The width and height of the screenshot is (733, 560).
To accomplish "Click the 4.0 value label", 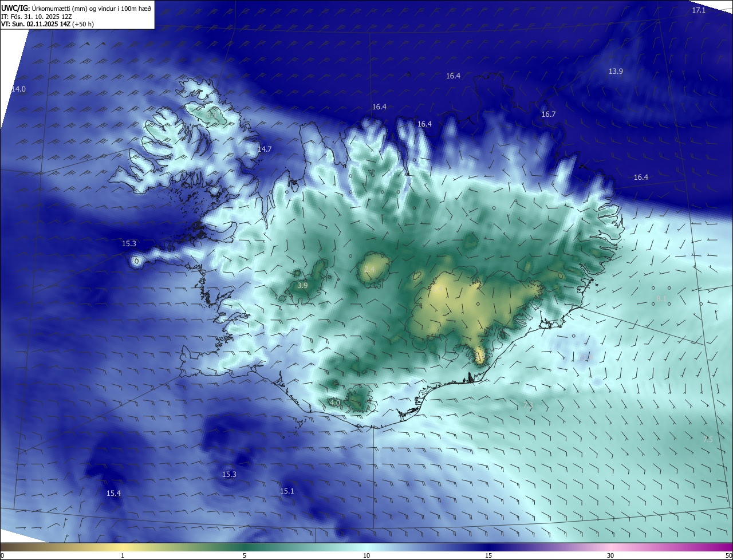I will 335,403.
